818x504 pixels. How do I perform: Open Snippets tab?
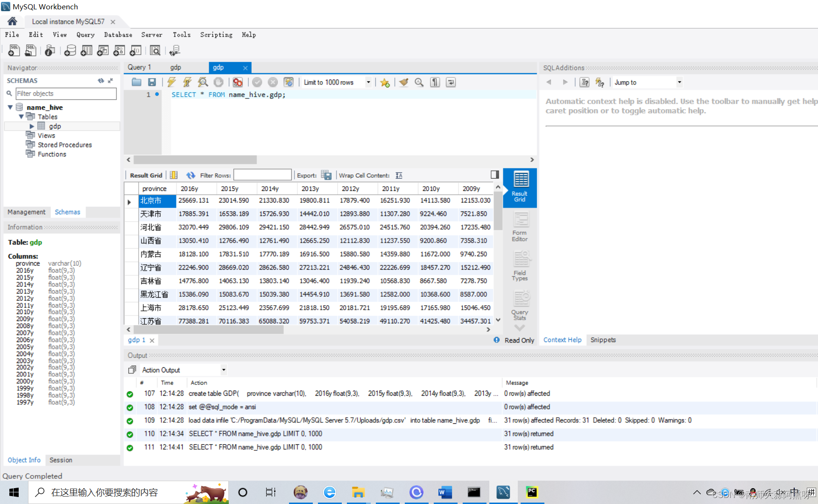tap(603, 340)
